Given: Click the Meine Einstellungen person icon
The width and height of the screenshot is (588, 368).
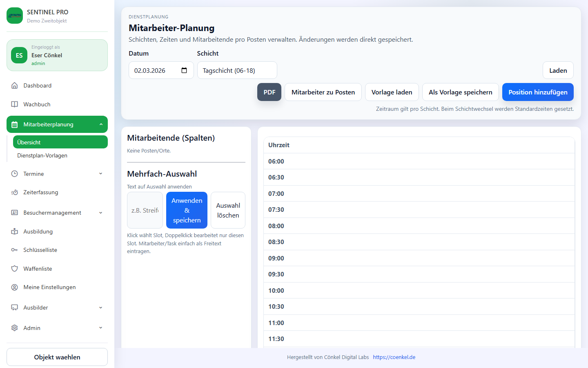Looking at the screenshot, I should 15,287.
